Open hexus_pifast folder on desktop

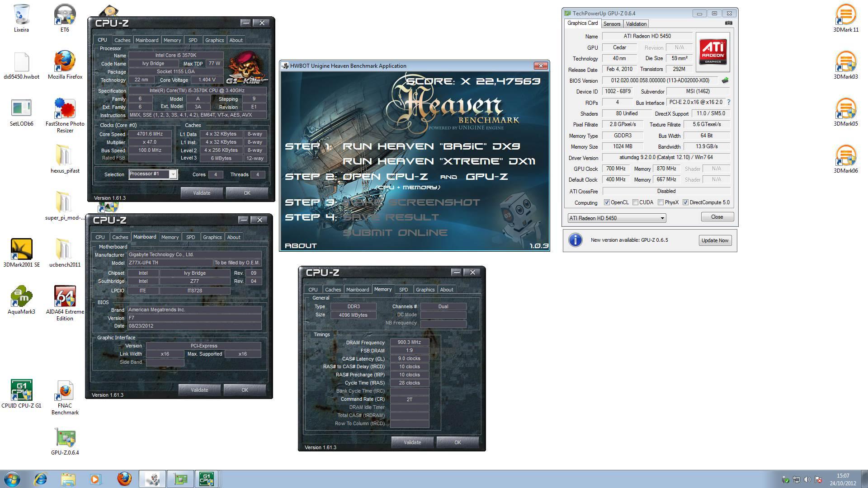point(65,160)
